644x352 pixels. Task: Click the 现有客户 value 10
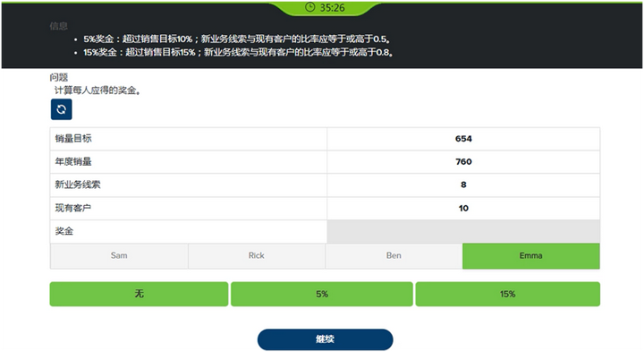[463, 208]
